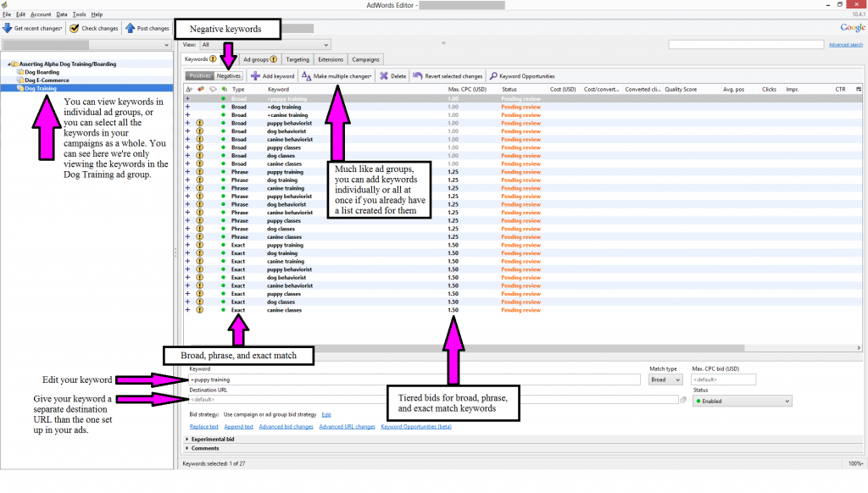868x493 pixels.
Task: Click the warning icon on Phrase puppy training row
Action: pos(200,172)
